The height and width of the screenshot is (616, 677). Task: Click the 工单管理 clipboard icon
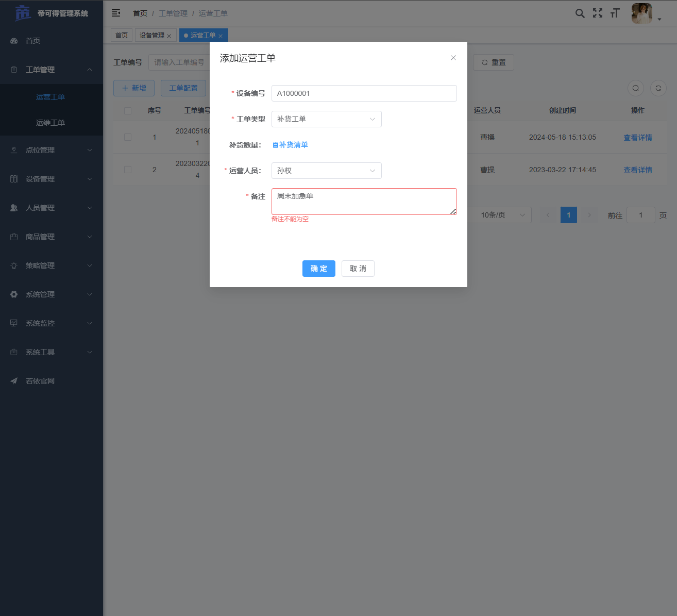[14, 70]
